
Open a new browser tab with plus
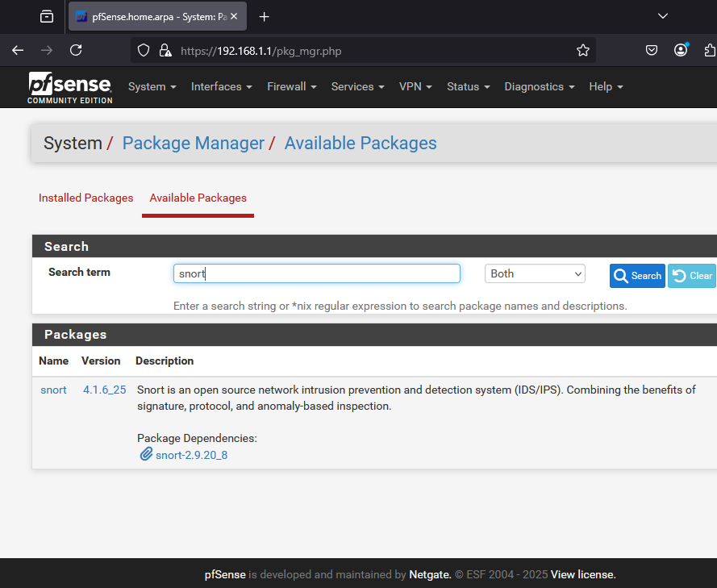click(264, 16)
